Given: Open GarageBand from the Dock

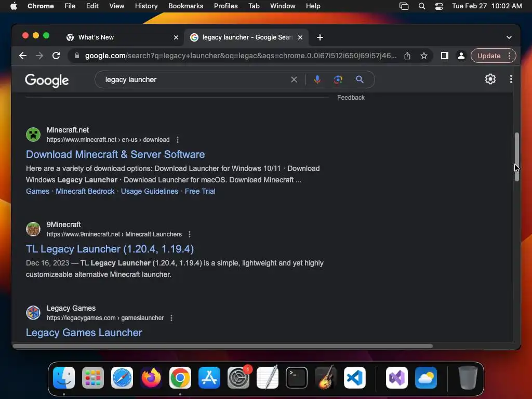Looking at the screenshot, I should point(326,378).
